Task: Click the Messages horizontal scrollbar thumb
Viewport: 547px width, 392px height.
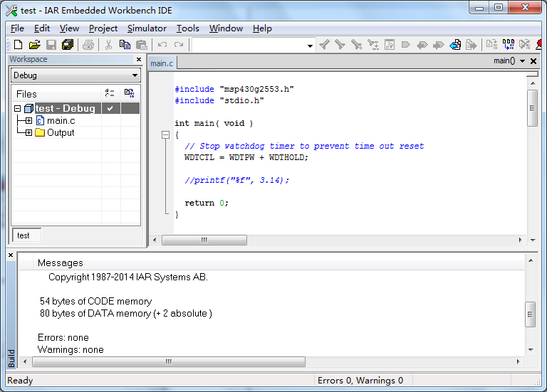Action: [x=169, y=361]
